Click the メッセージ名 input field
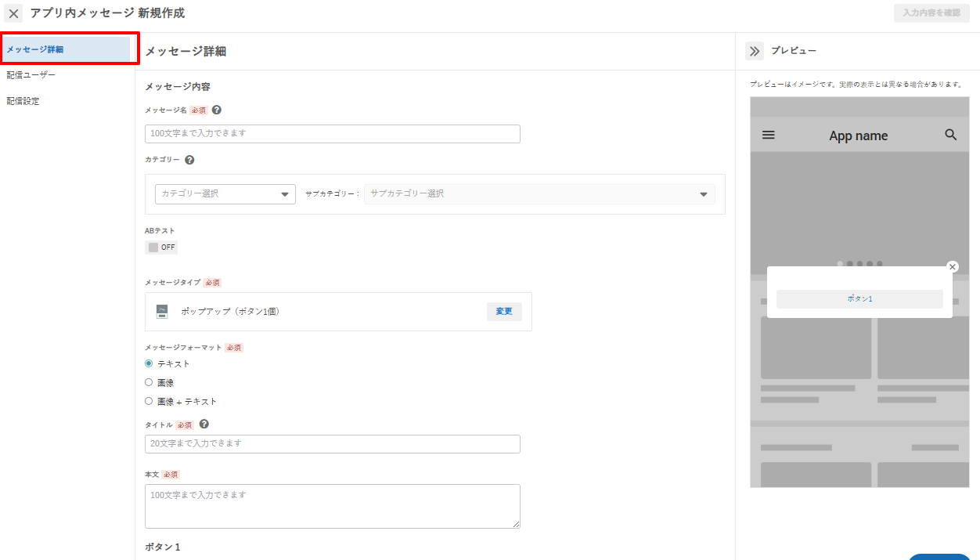 click(x=333, y=134)
